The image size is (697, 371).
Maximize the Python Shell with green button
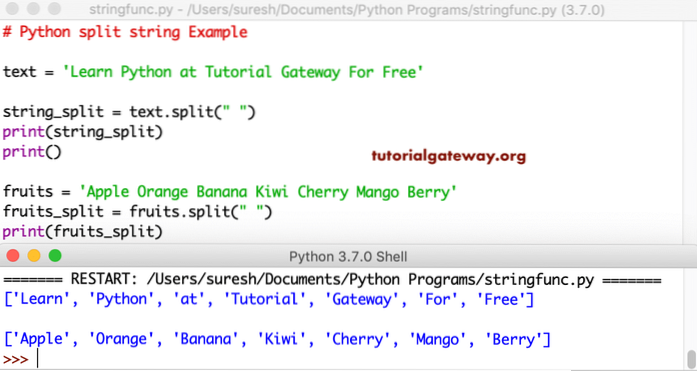point(55,255)
